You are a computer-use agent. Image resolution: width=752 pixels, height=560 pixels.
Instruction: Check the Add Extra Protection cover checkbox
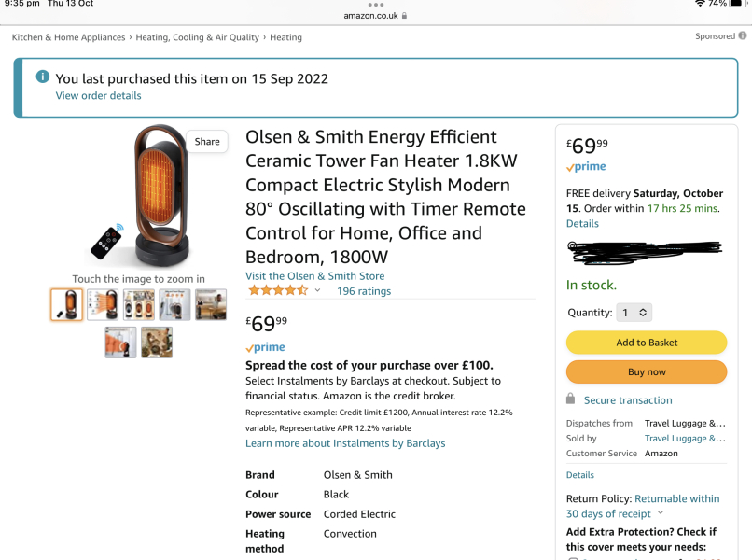pos(572,557)
